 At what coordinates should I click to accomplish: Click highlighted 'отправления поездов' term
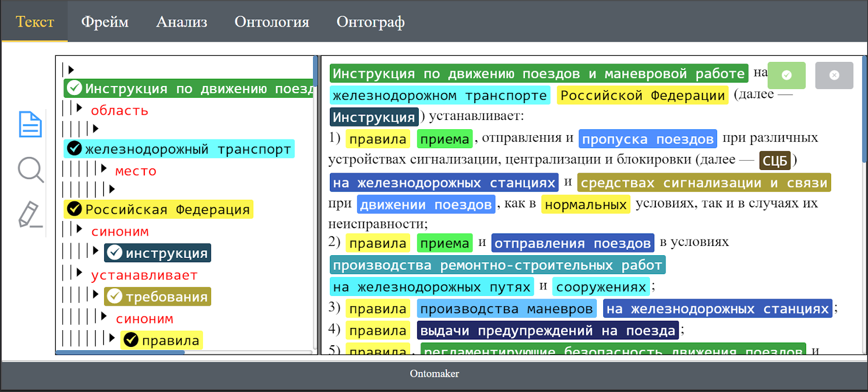tap(572, 243)
